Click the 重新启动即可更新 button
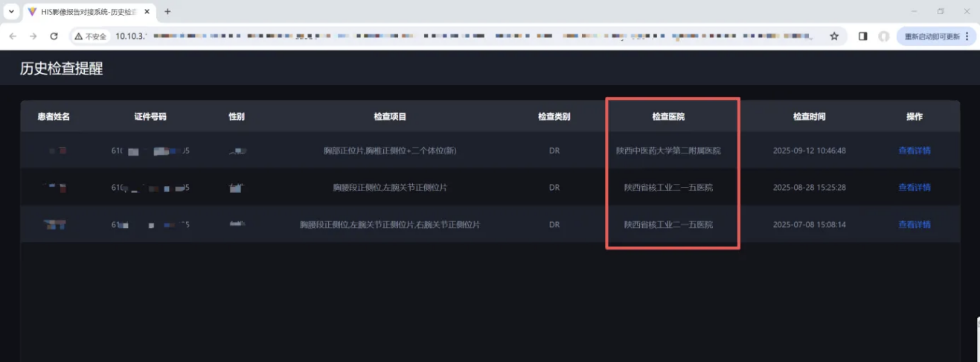The image size is (980, 362). click(x=930, y=36)
